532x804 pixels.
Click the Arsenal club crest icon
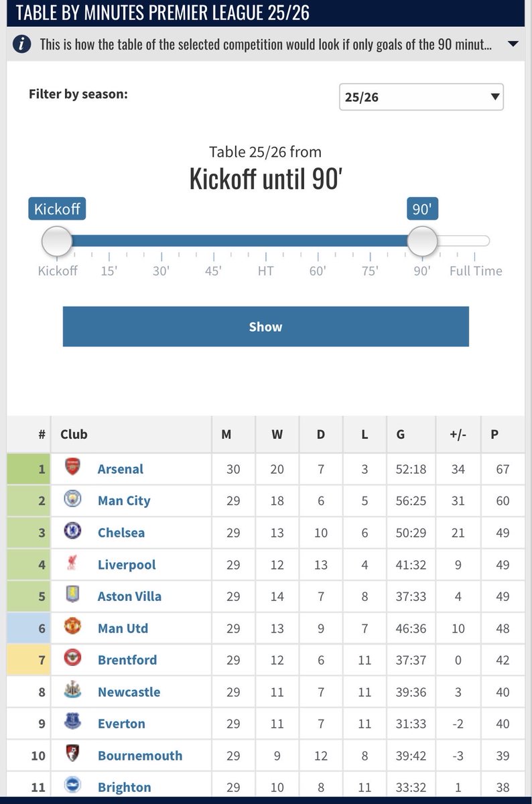coord(72,468)
